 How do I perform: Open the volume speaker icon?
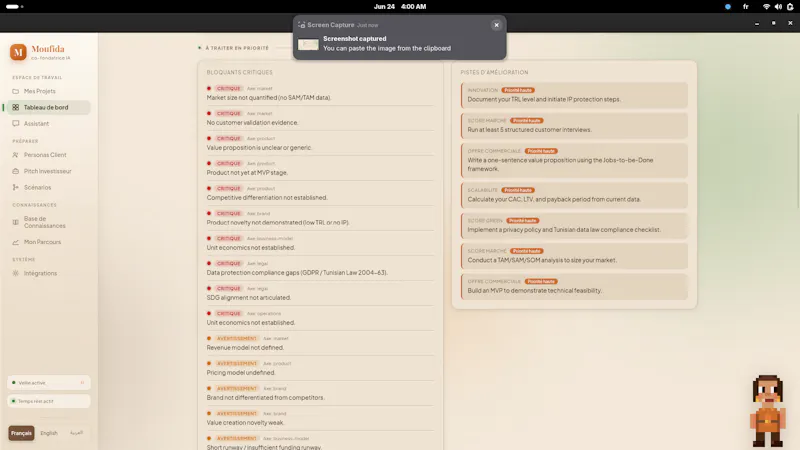point(778,7)
